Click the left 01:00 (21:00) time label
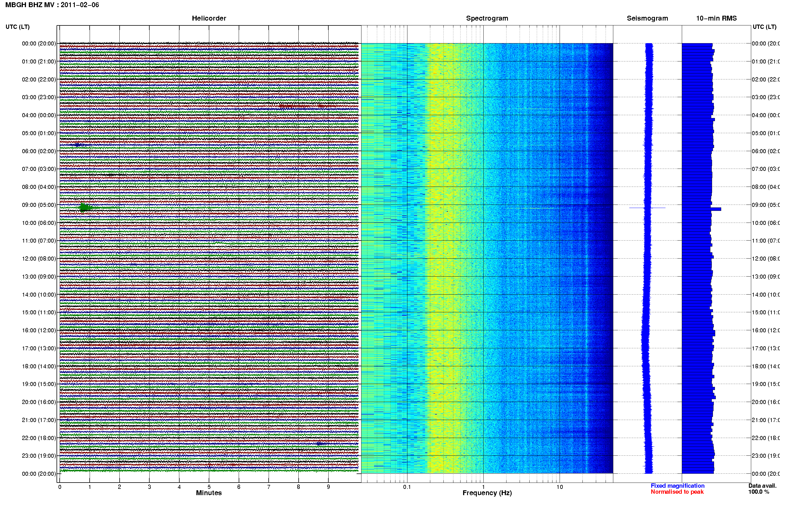The height and width of the screenshot is (508, 812). click(x=39, y=61)
